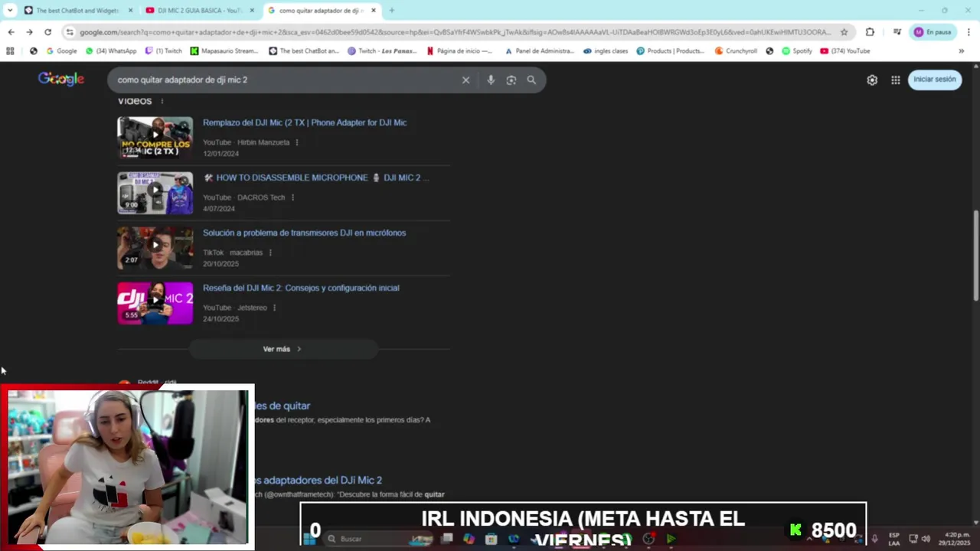Open the adaptadores del DJI Mic 2 result
Screen dimensions: 980x551
317,480
